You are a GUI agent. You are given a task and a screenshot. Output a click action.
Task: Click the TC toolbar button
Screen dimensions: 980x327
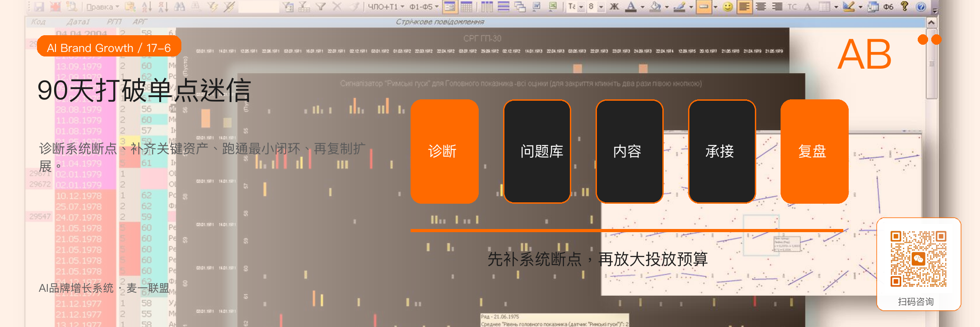click(x=792, y=6)
